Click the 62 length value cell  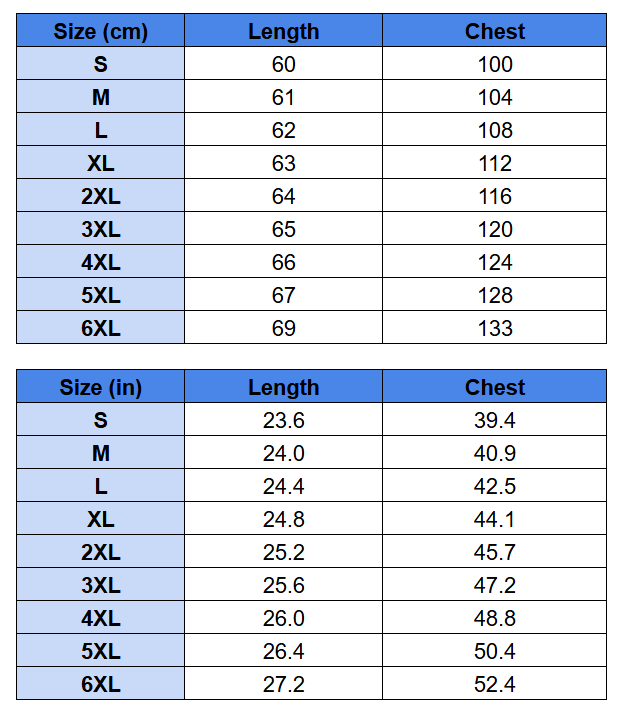[x=283, y=130]
